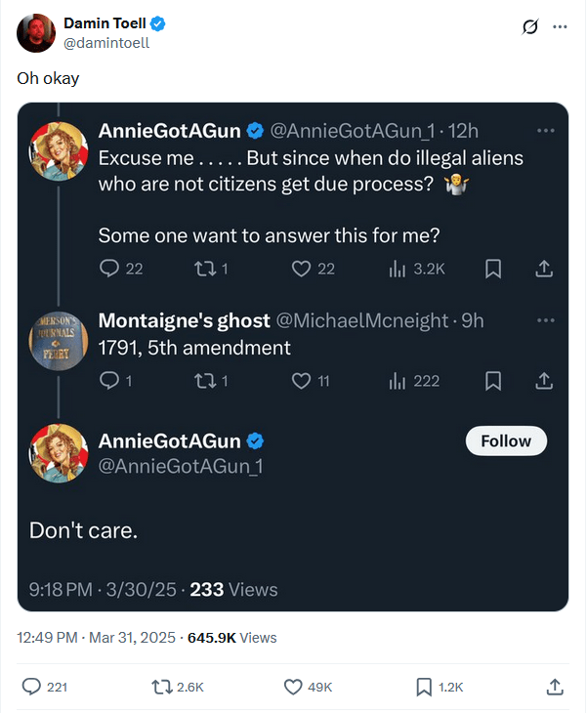Open the three-dot menu on Damin's post

(560, 26)
